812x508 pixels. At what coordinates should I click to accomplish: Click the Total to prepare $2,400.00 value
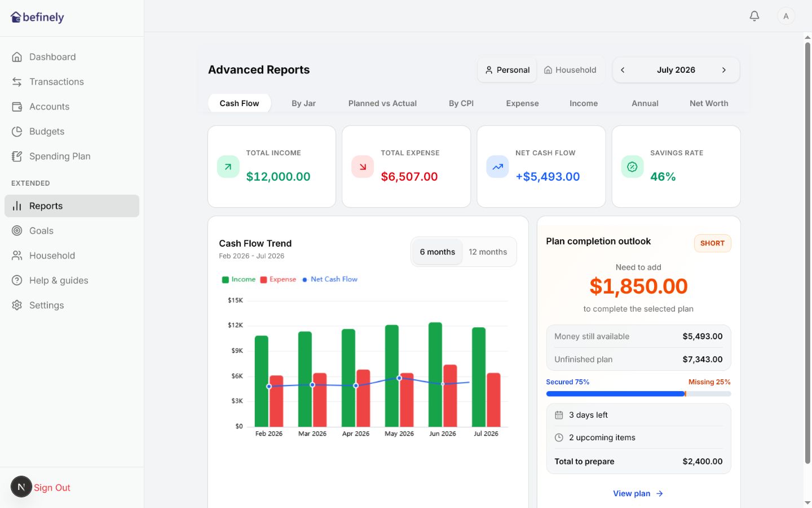tap(703, 462)
